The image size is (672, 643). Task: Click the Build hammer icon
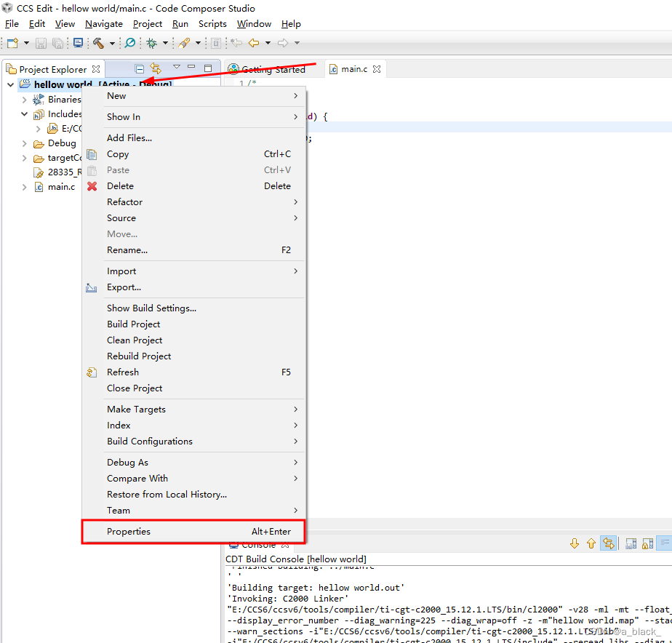(x=99, y=43)
